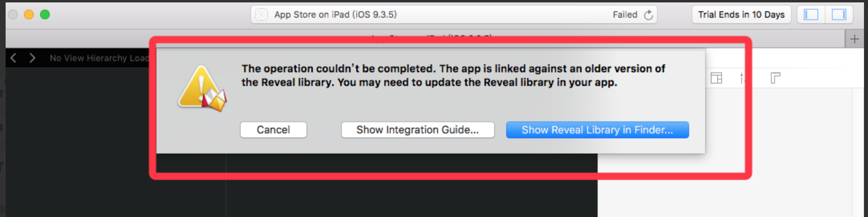Minimize the window with yellow button
Viewport: 868px width, 217px height.
tap(29, 15)
